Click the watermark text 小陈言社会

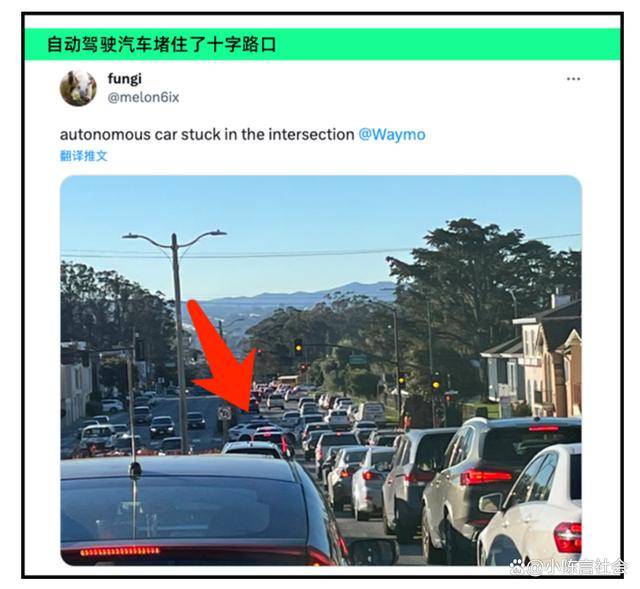[586, 567]
